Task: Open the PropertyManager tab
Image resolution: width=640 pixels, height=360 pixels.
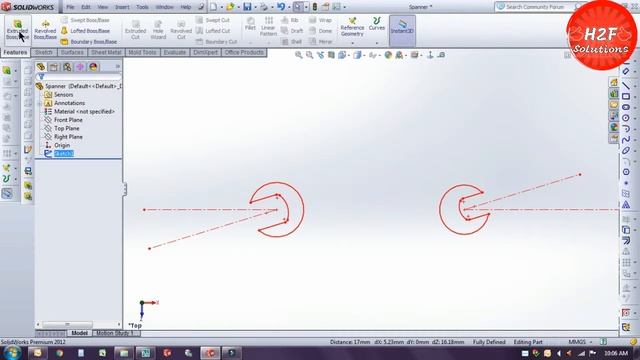Action: 54,67
